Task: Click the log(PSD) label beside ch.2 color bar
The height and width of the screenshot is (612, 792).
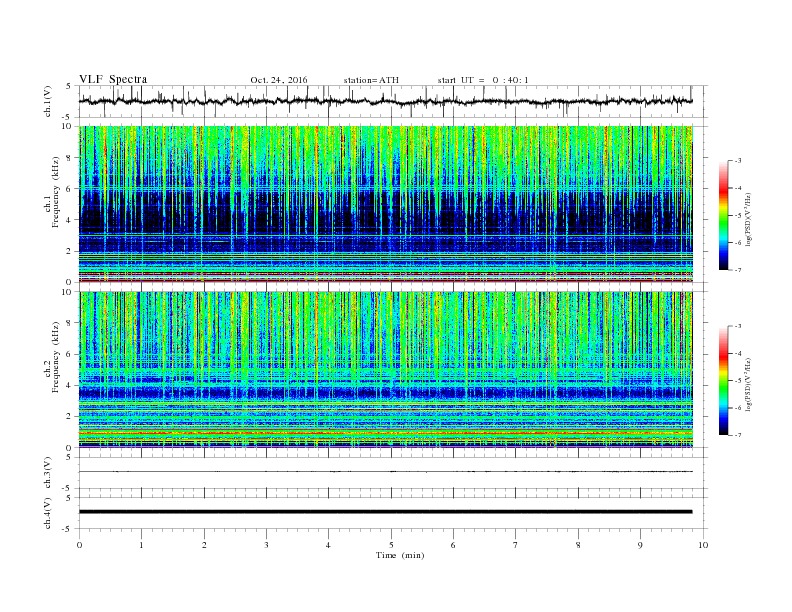Action: pyautogui.click(x=749, y=384)
